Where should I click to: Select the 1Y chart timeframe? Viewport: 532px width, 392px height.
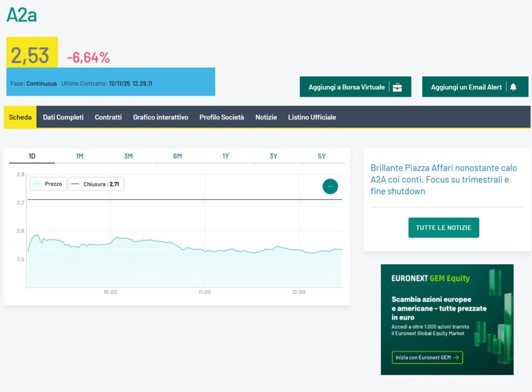[225, 156]
